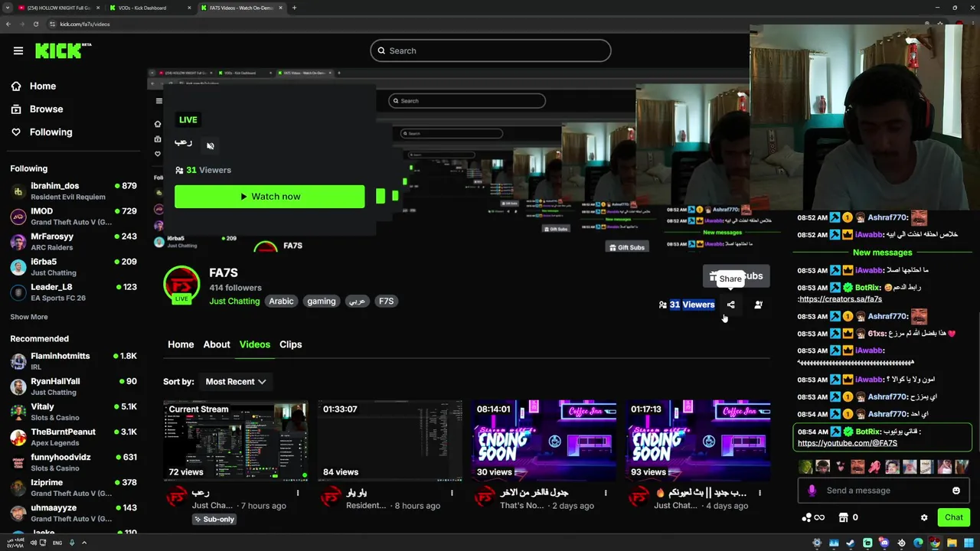Select the Videos tab
This screenshot has height=551, width=980.
[255, 344]
